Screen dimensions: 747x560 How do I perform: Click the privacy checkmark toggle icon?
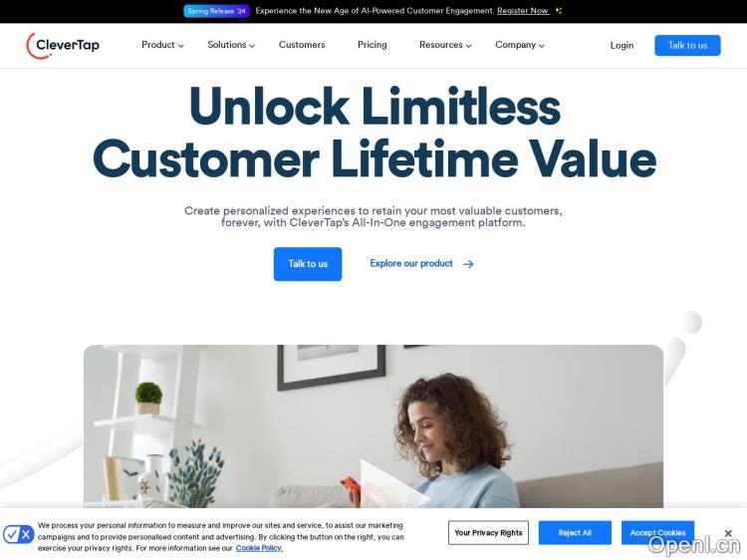pos(18,534)
